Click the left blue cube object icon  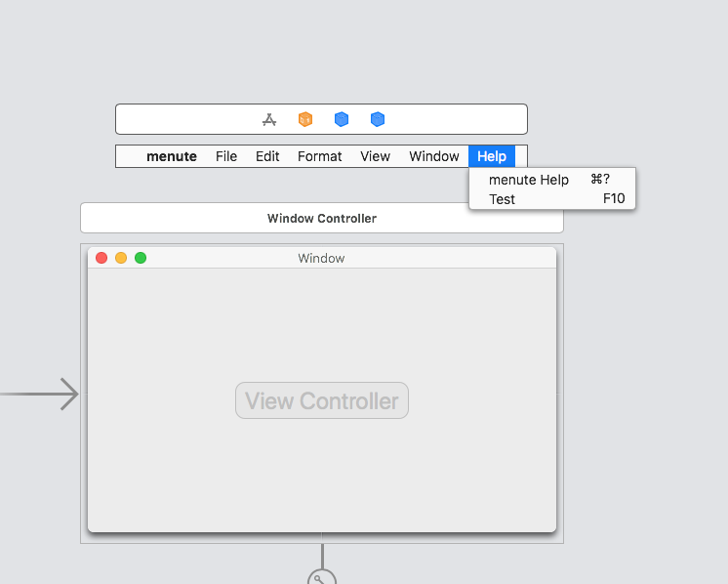[342, 119]
